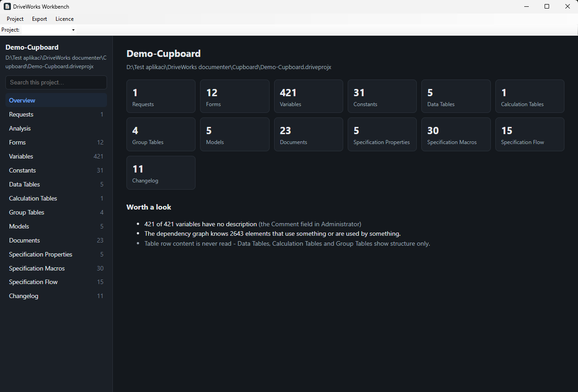Click the 'Worth a look' heading
The height and width of the screenshot is (392, 578).
149,207
